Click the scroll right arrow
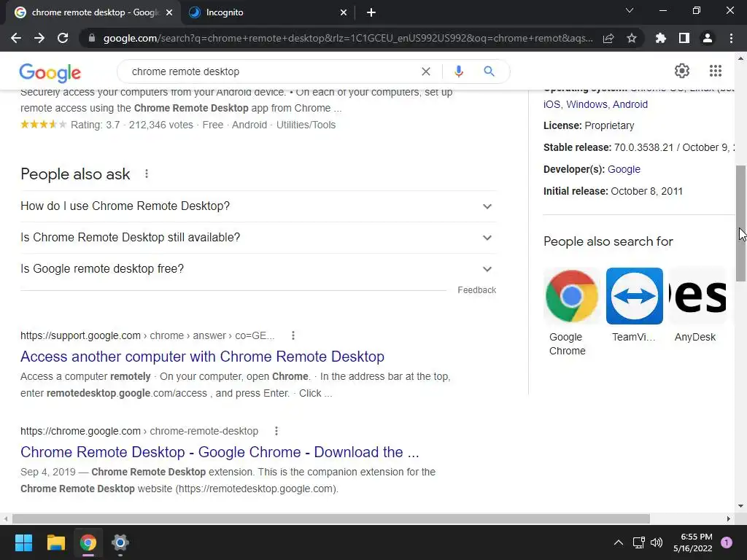Screen dimensions: 747x560 click(729, 518)
